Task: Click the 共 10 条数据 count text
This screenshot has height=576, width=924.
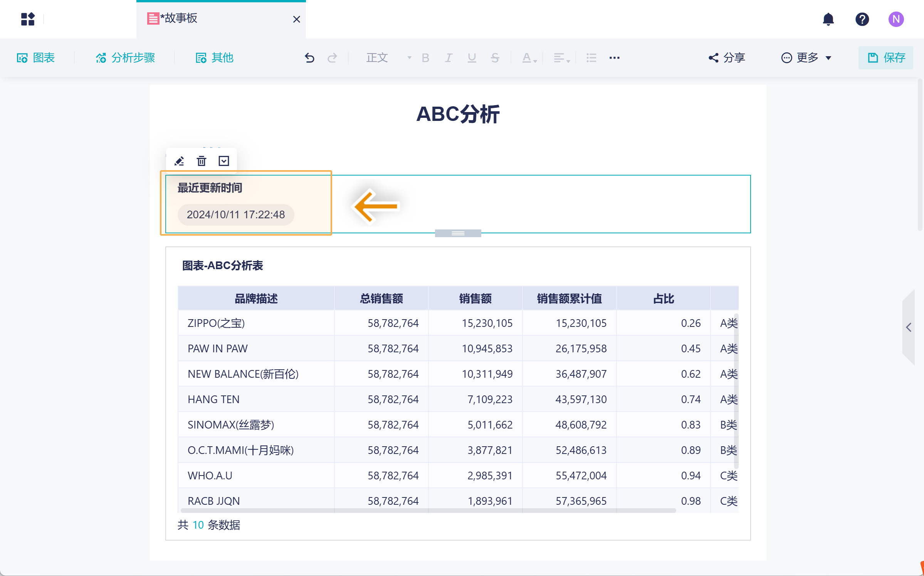Action: [208, 525]
